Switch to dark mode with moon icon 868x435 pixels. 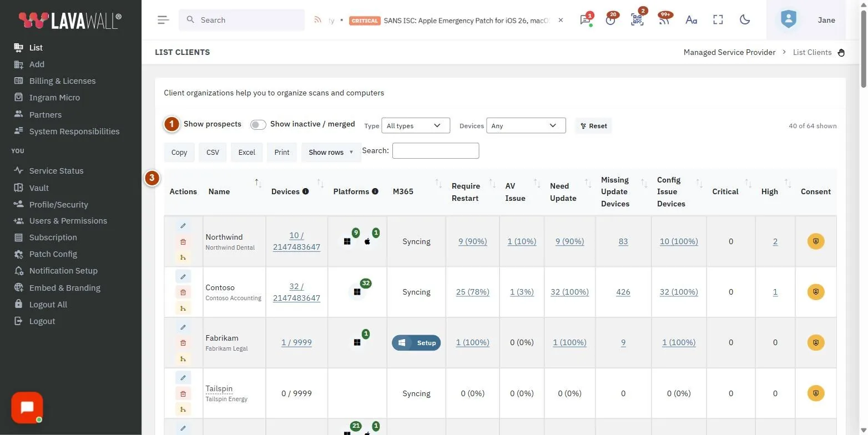tap(745, 20)
